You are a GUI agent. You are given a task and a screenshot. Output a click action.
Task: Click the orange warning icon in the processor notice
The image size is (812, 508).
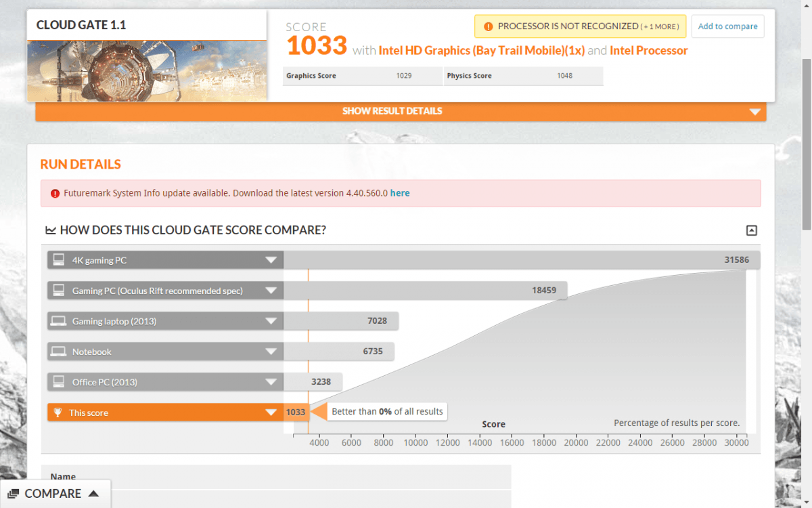point(489,26)
